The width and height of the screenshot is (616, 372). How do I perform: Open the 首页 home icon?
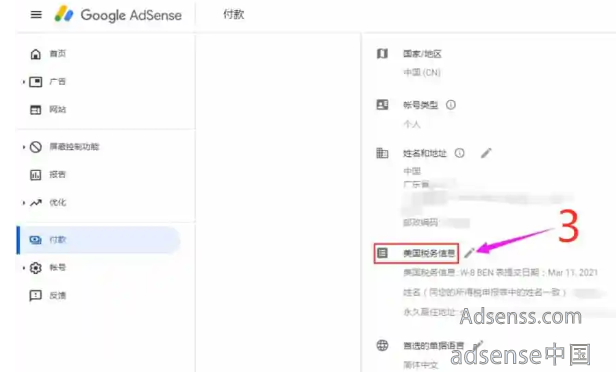pos(36,54)
